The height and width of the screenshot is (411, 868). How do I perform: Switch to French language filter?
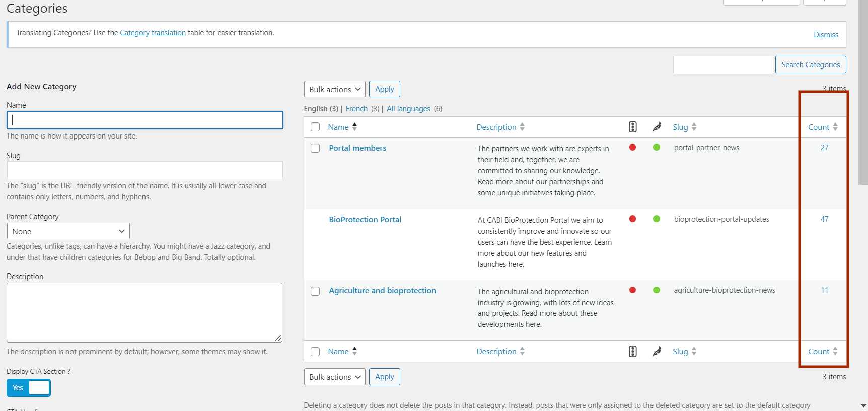click(x=356, y=109)
